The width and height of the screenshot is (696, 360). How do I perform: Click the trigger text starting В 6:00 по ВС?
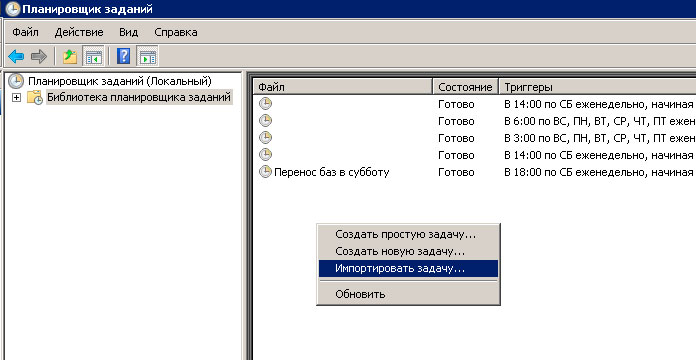600,121
